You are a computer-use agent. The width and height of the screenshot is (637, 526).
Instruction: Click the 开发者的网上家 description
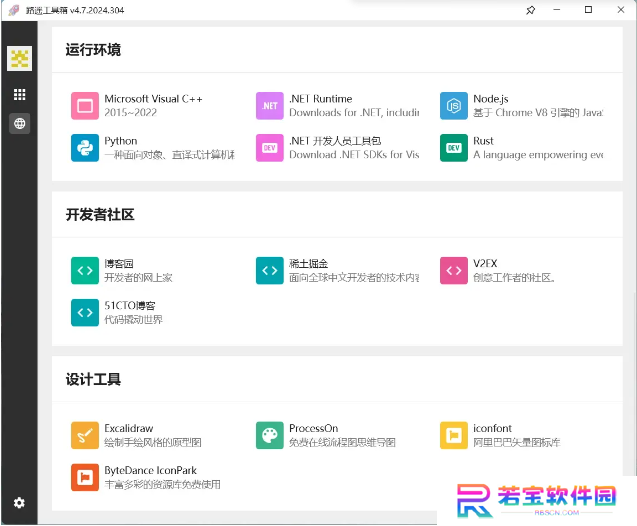point(138,277)
